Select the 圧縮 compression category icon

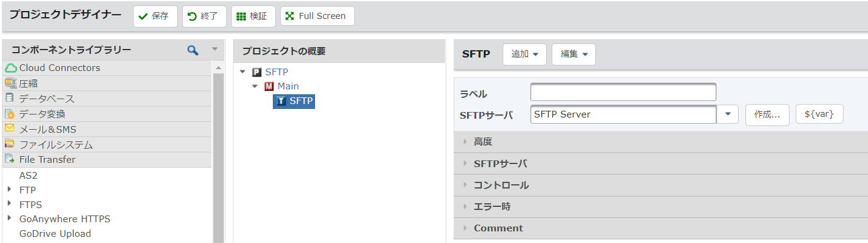click(10, 83)
